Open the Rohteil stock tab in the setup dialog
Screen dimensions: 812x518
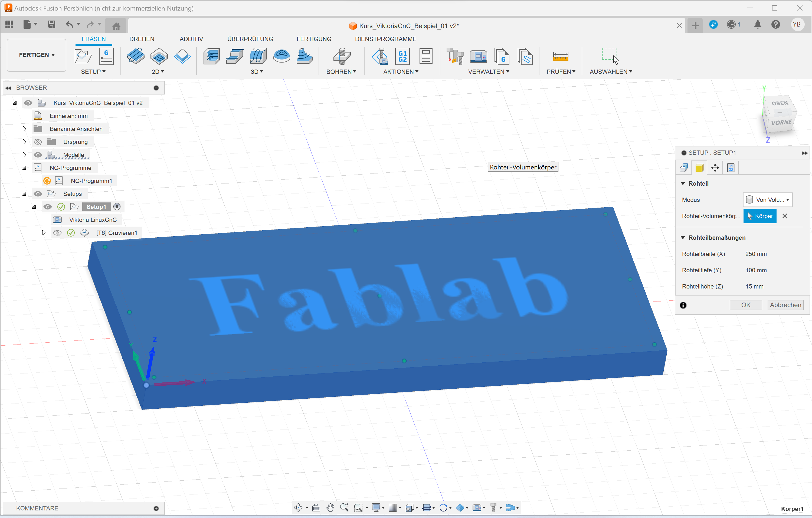click(699, 168)
